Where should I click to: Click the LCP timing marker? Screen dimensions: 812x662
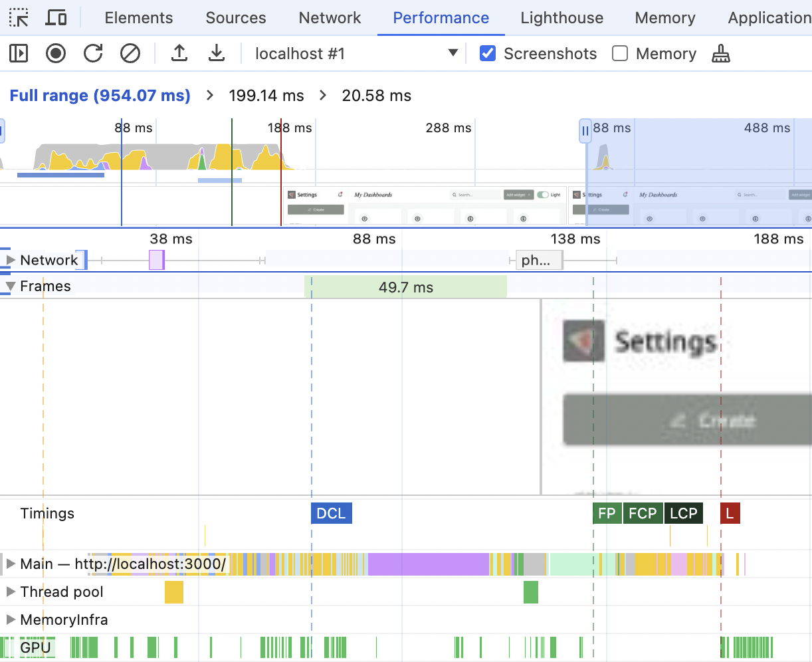click(x=683, y=512)
